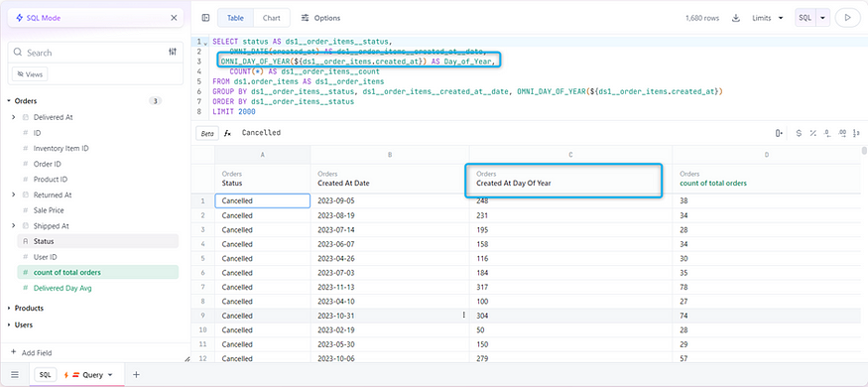This screenshot has width=868, height=387.
Task: Collapse the Orders group
Action: click(x=9, y=101)
